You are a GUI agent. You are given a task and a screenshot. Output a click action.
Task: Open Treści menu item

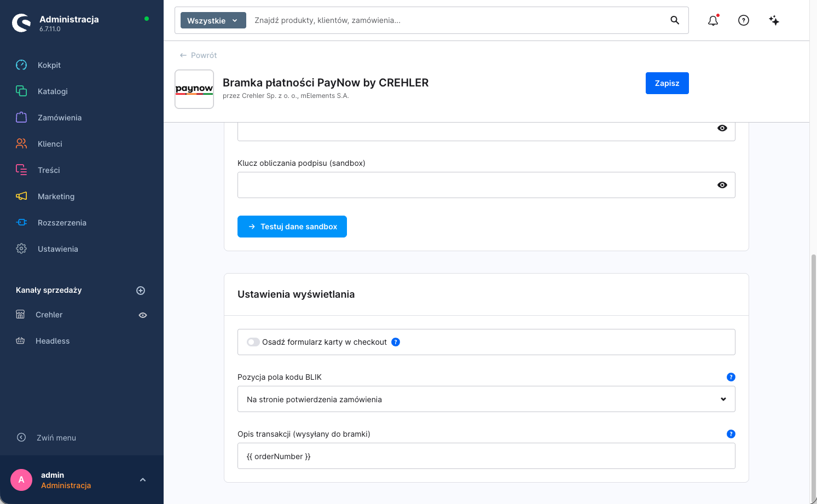tap(49, 170)
